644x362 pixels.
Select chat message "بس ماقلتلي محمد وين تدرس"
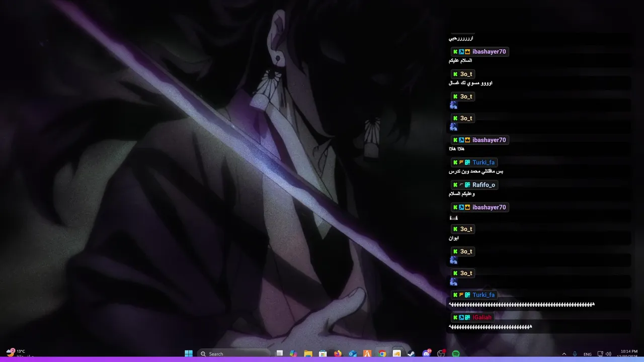[476, 171]
